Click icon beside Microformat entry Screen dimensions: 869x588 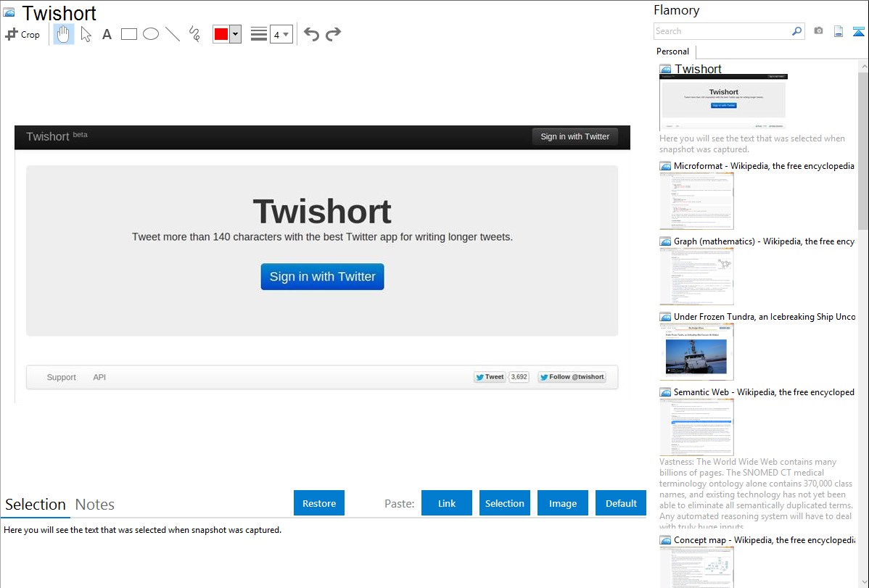(x=665, y=166)
